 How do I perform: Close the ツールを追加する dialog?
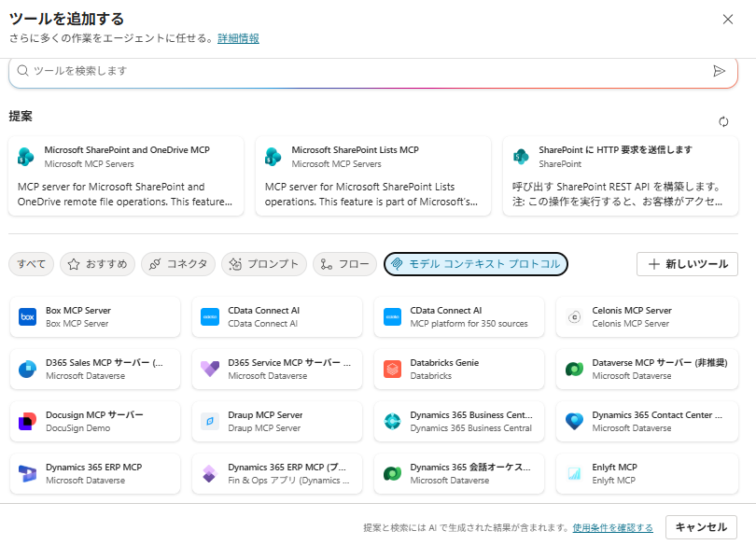coord(728,20)
